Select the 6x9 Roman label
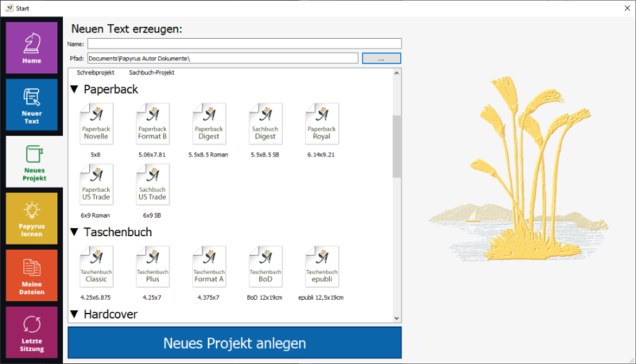The image size is (636, 364). pos(95,215)
